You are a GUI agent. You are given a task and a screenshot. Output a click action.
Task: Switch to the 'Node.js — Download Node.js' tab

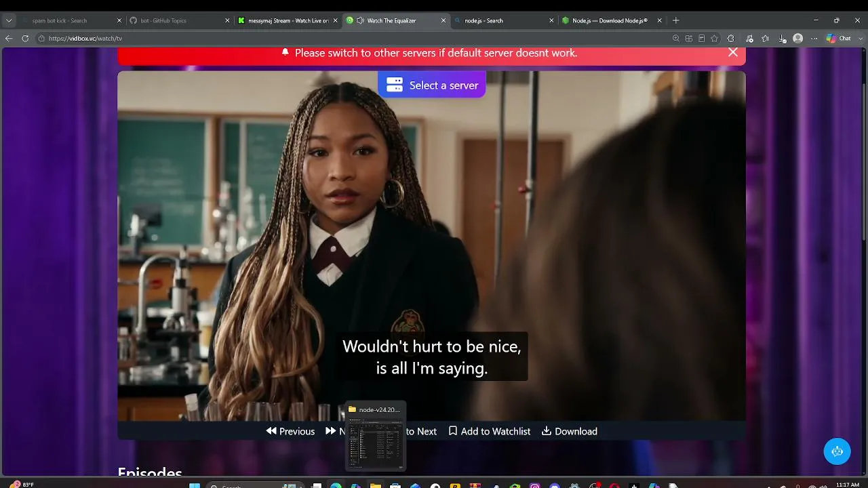point(611,20)
